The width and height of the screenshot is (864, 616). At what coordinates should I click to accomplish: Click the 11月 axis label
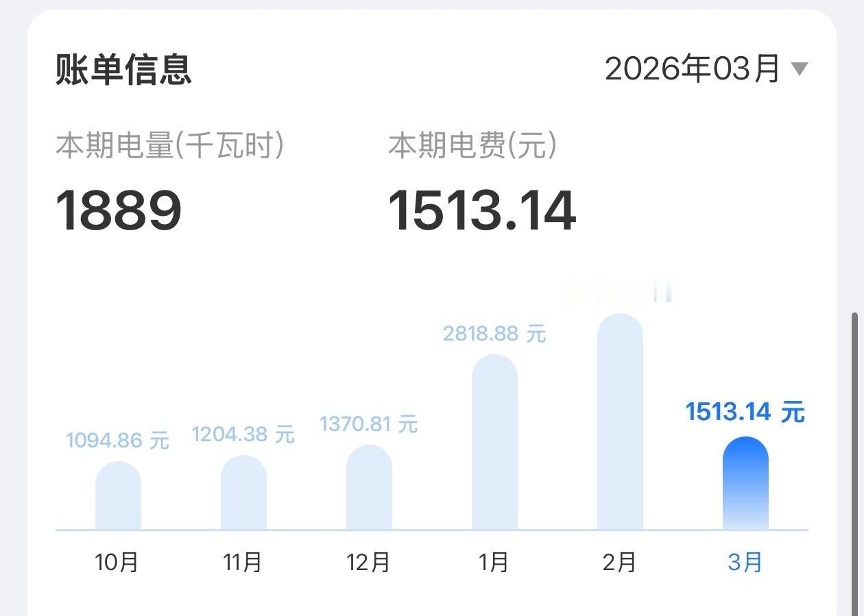coord(243,563)
